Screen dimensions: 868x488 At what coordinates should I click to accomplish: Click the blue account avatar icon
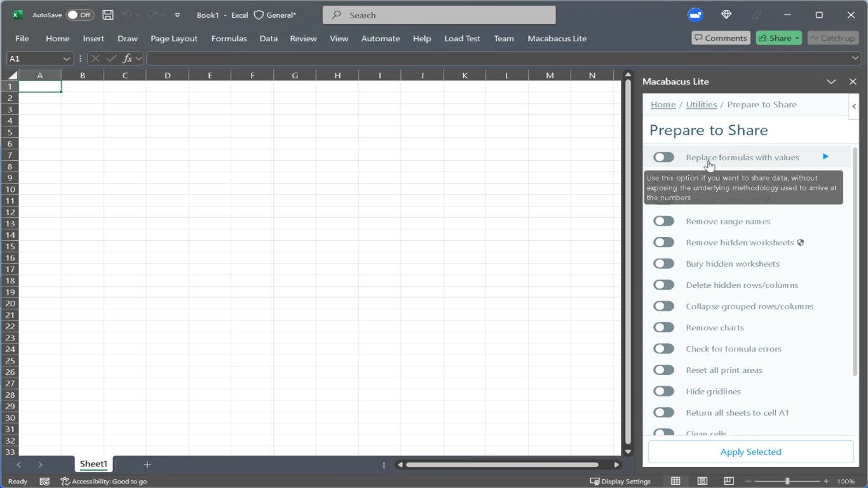[695, 15]
